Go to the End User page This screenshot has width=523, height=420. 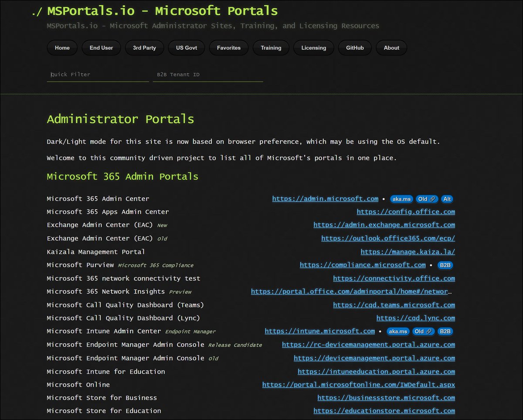(x=101, y=48)
